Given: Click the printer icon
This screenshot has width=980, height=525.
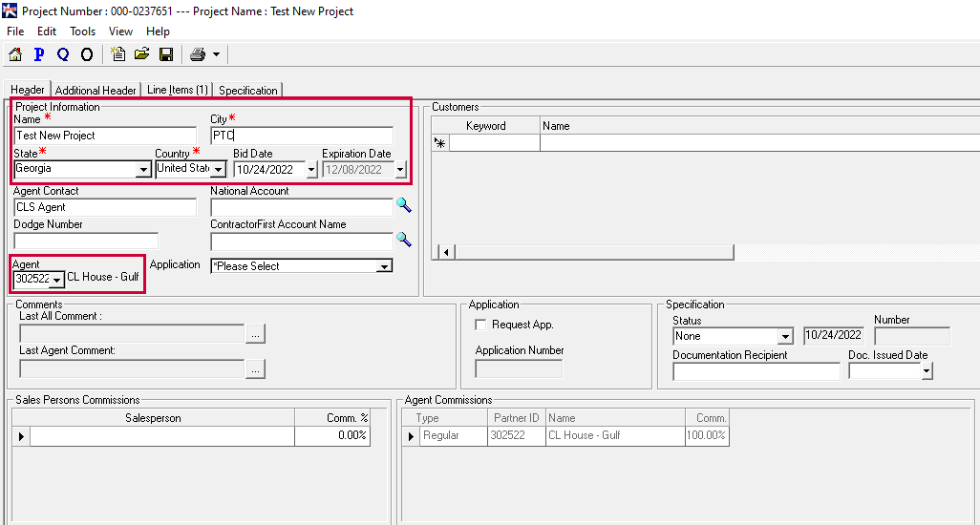Looking at the screenshot, I should (x=198, y=54).
